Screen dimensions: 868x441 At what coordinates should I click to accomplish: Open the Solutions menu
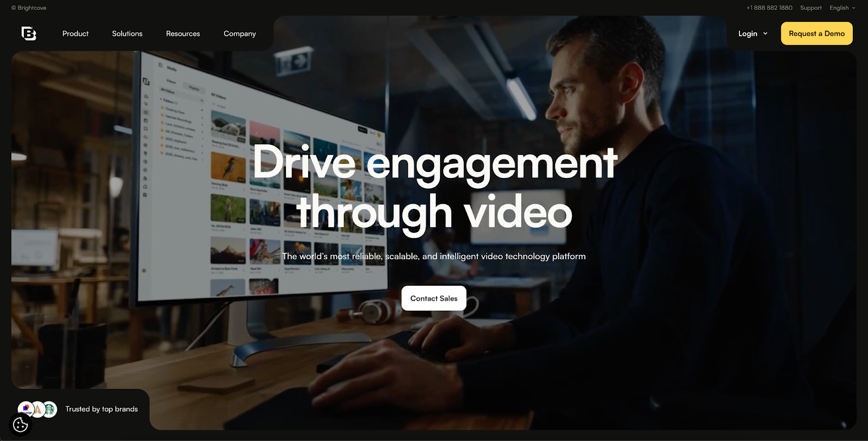click(x=127, y=34)
